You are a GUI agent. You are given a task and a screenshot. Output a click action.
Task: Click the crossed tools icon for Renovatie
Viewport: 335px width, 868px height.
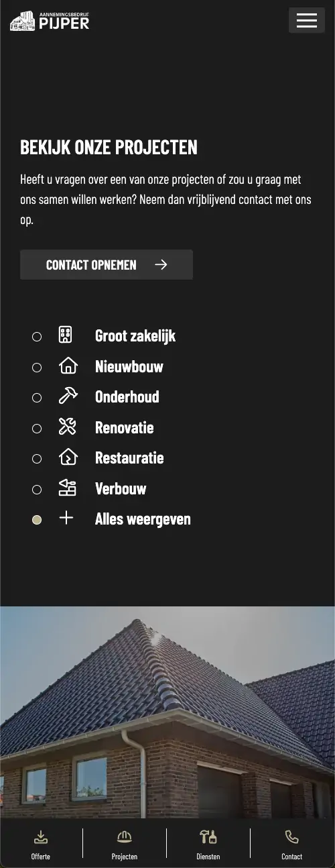tap(68, 427)
